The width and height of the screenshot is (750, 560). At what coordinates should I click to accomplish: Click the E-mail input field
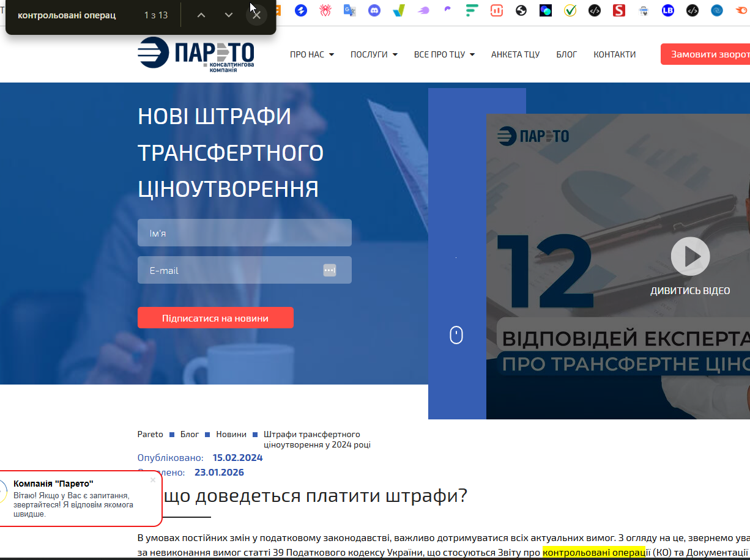[x=245, y=270]
